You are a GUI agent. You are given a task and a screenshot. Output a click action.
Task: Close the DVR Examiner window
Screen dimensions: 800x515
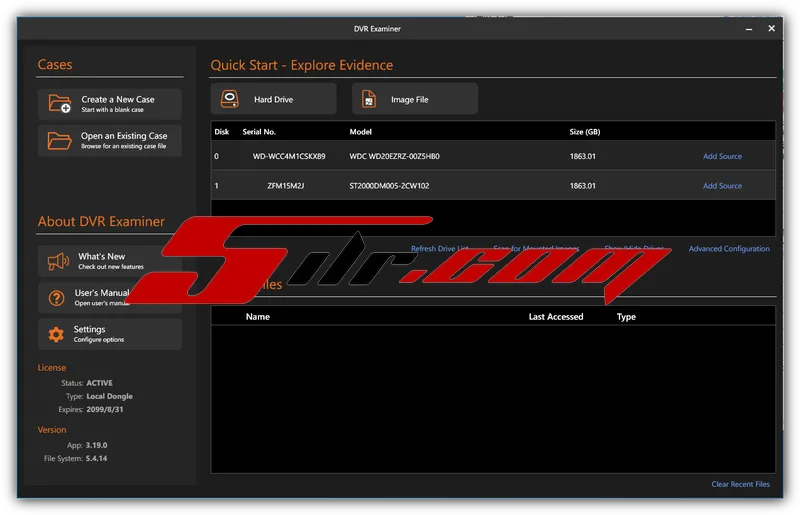click(x=771, y=29)
